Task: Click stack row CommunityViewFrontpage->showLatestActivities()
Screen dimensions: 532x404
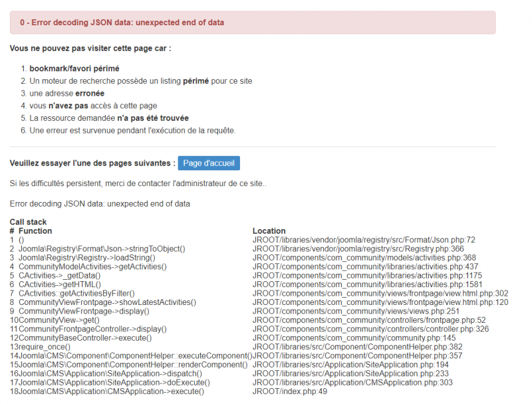Action: (x=107, y=302)
